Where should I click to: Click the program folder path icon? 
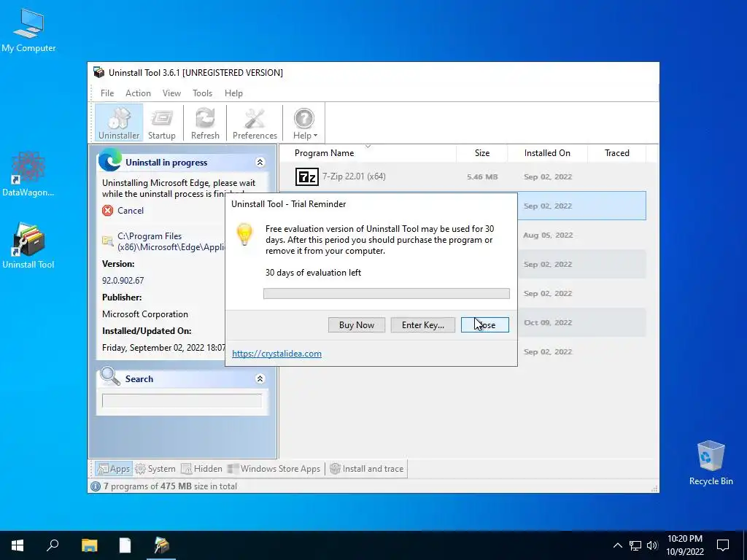(108, 241)
